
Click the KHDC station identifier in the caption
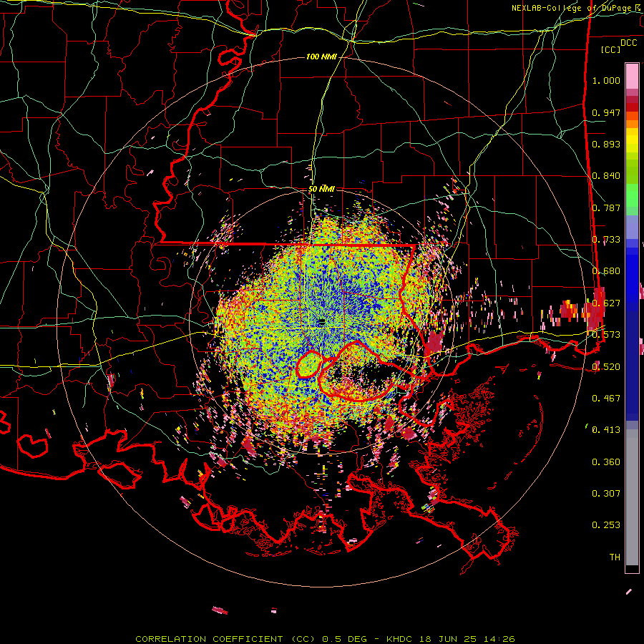(399, 639)
